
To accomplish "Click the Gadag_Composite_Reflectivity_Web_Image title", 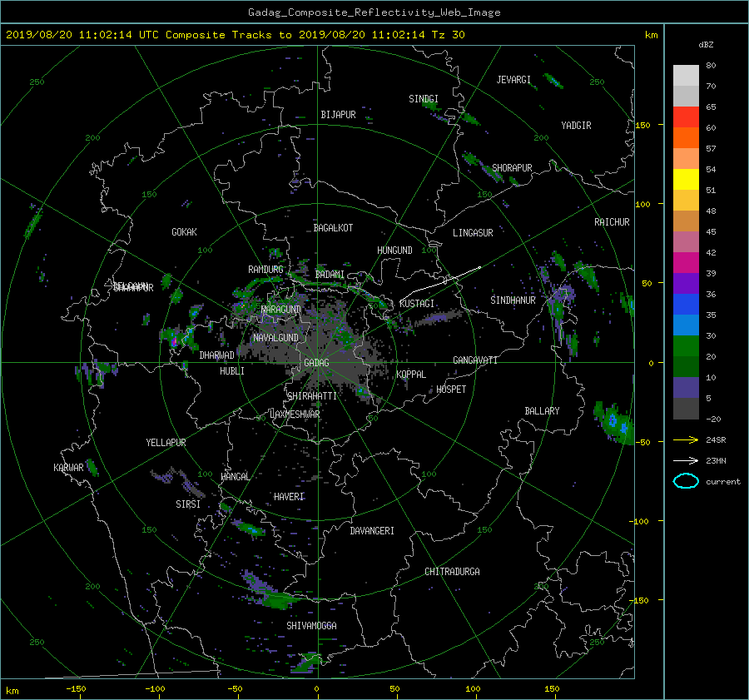I will tap(374, 12).
